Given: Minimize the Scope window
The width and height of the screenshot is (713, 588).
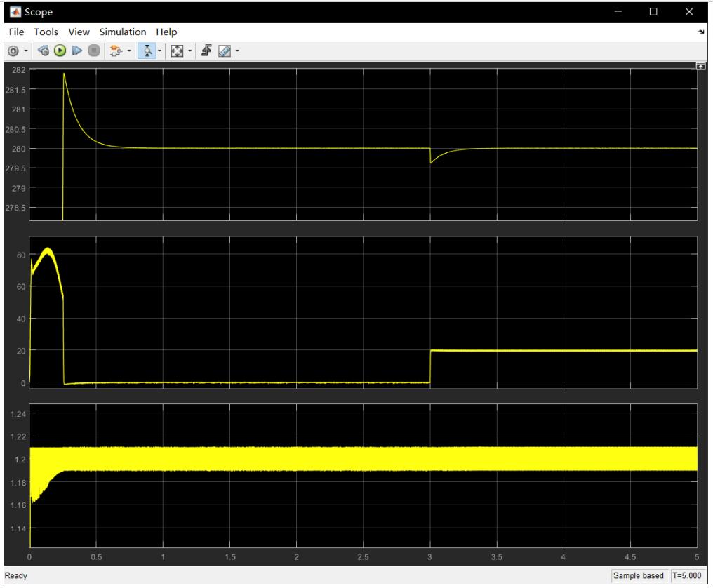Looking at the screenshot, I should click(x=618, y=11).
